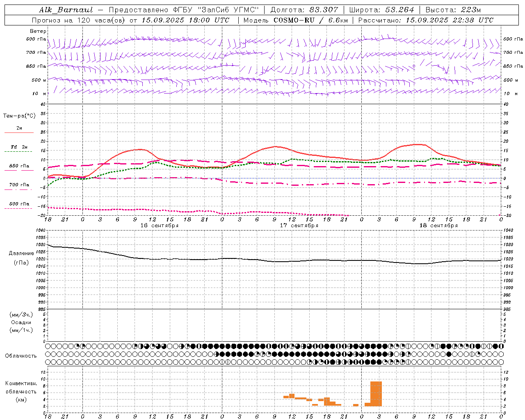Screen dimensions: 525x420
Task: Select the Модель COSMO-RU / 6.6км label
Action: (x=295, y=20)
